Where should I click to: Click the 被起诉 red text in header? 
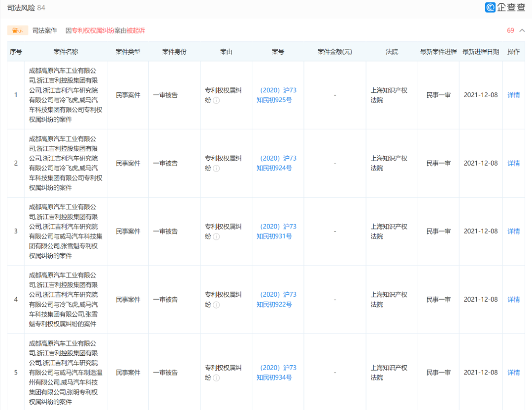click(x=136, y=31)
